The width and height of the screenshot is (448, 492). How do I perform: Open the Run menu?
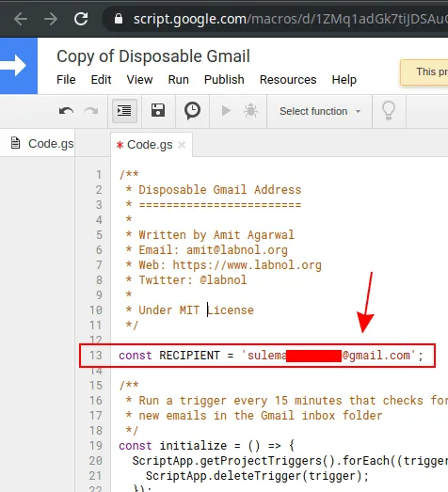[x=178, y=80]
